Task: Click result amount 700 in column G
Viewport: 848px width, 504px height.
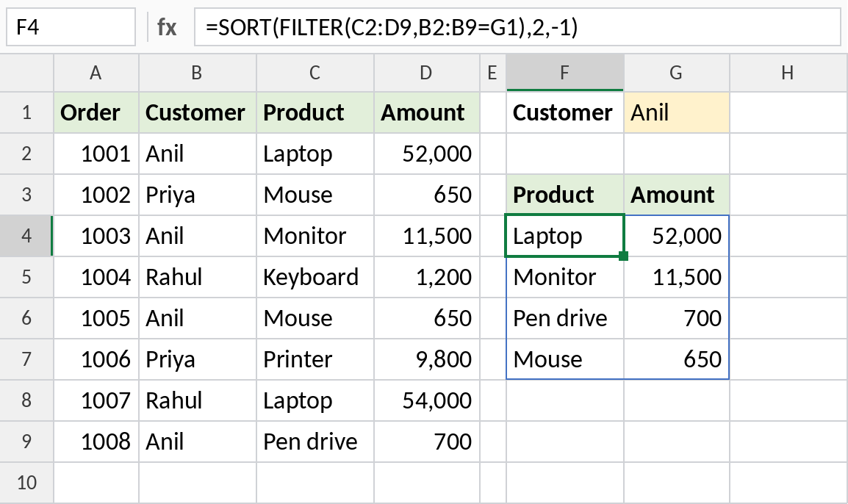Action: pyautogui.click(x=676, y=318)
